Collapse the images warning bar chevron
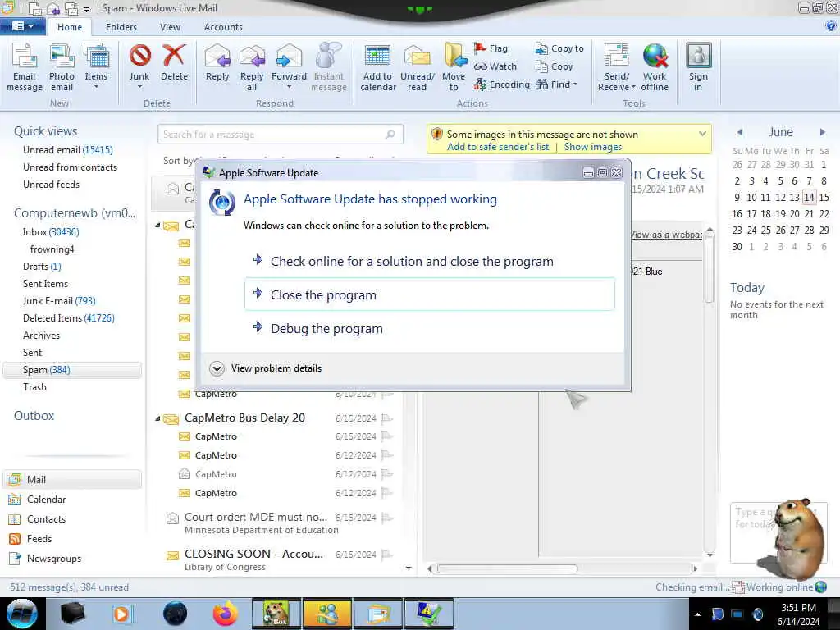Image resolution: width=840 pixels, height=630 pixels. [x=702, y=134]
